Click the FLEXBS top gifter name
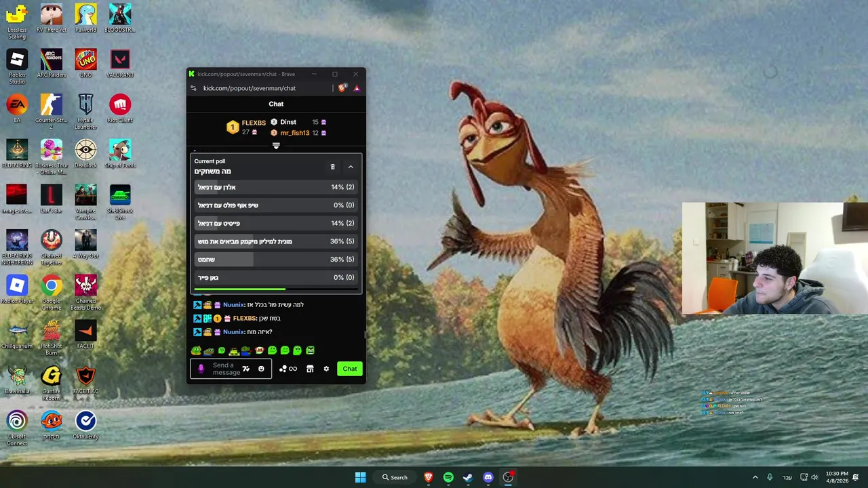The width and height of the screenshot is (868, 488). pos(254,123)
